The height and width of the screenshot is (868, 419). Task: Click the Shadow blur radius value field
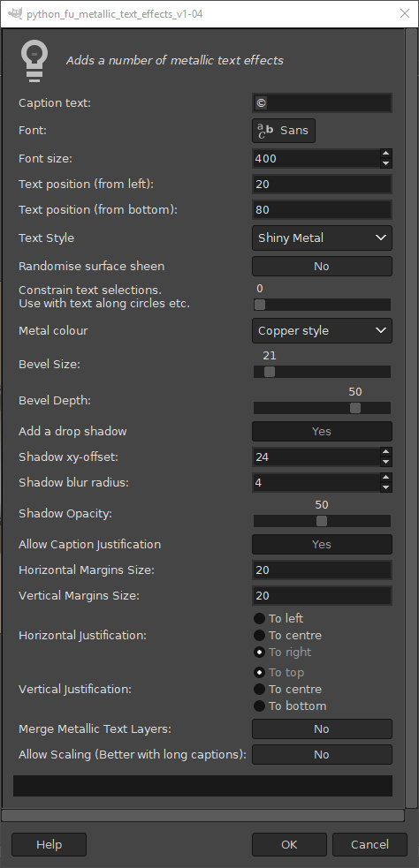(x=316, y=482)
